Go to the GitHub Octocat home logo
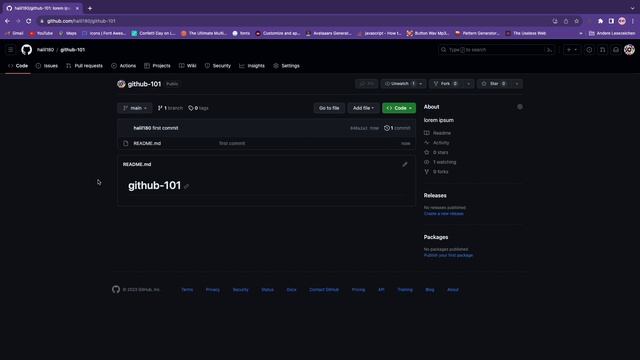This screenshot has height=360, width=640. pyautogui.click(x=27, y=50)
